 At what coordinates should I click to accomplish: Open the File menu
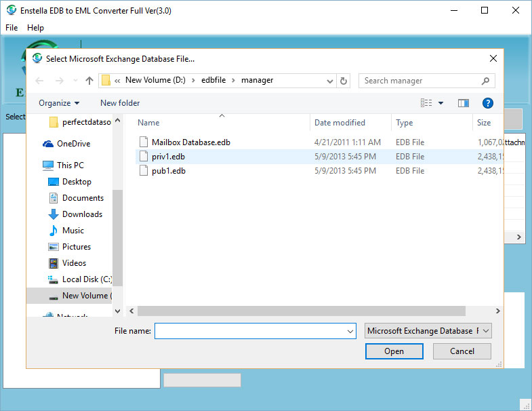12,28
